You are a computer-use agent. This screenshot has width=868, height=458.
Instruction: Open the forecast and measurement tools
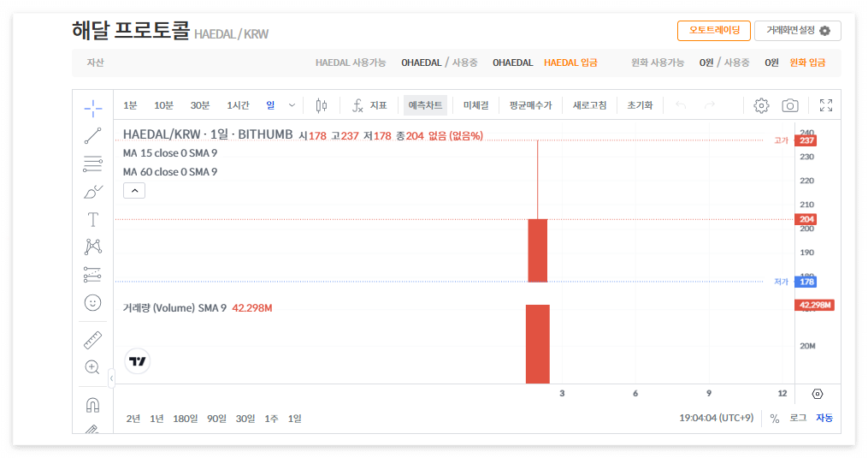93,275
